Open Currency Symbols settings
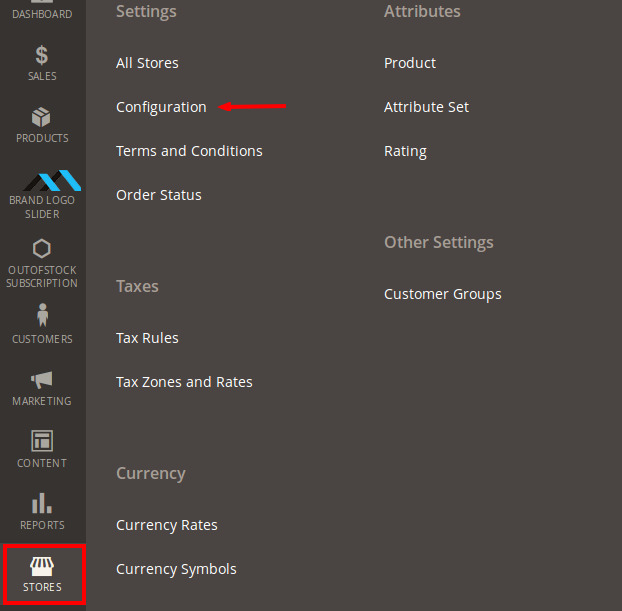Image resolution: width=622 pixels, height=611 pixels. (x=176, y=569)
